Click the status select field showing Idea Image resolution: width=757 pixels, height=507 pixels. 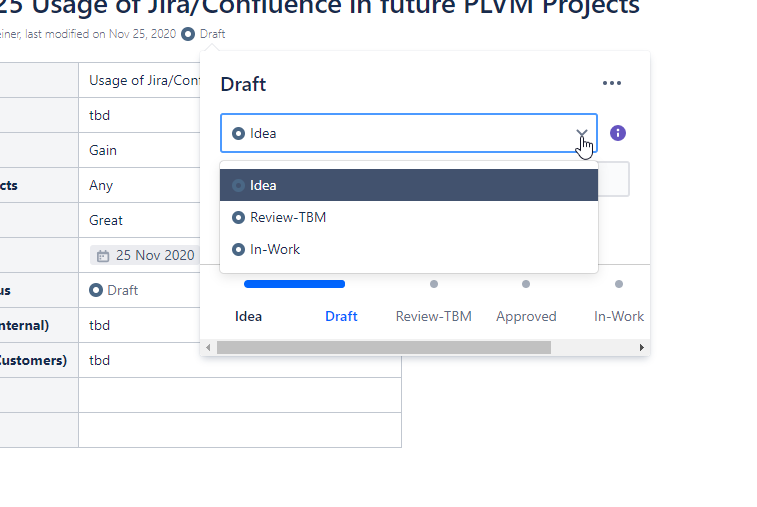coord(409,133)
